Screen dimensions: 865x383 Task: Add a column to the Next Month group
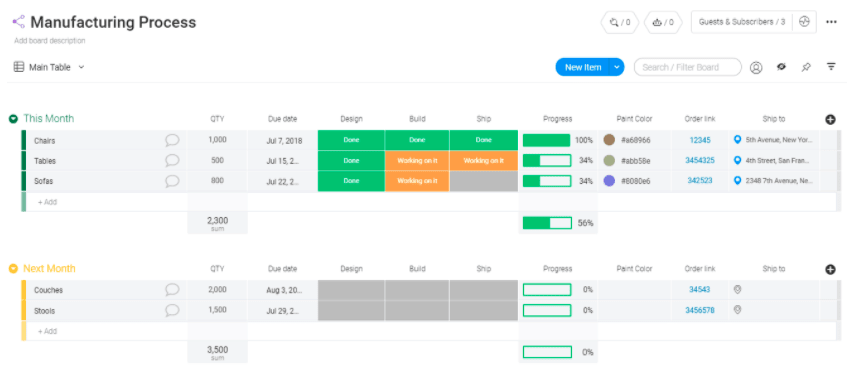coord(830,269)
